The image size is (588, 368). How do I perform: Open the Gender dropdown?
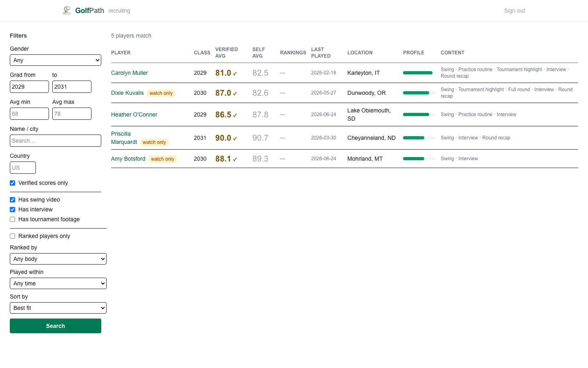click(x=56, y=60)
